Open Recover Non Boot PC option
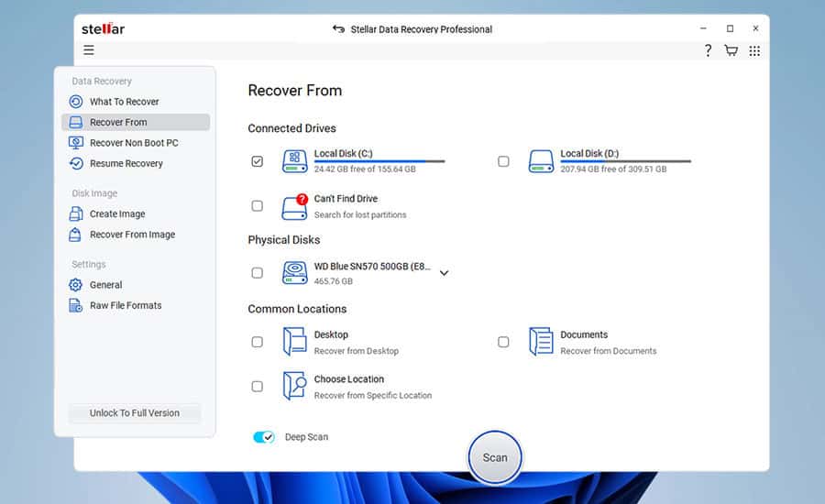Image resolution: width=825 pixels, height=504 pixels. pyautogui.click(x=136, y=143)
